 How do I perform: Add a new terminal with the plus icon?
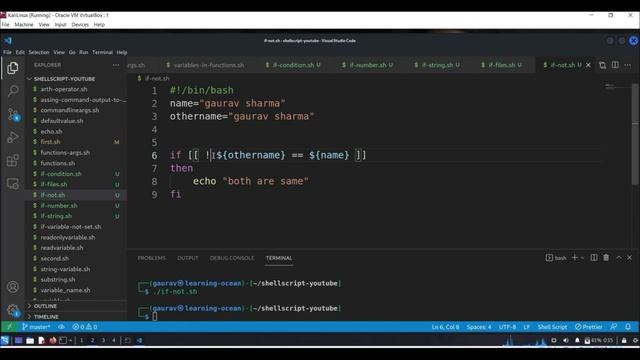coord(575,258)
